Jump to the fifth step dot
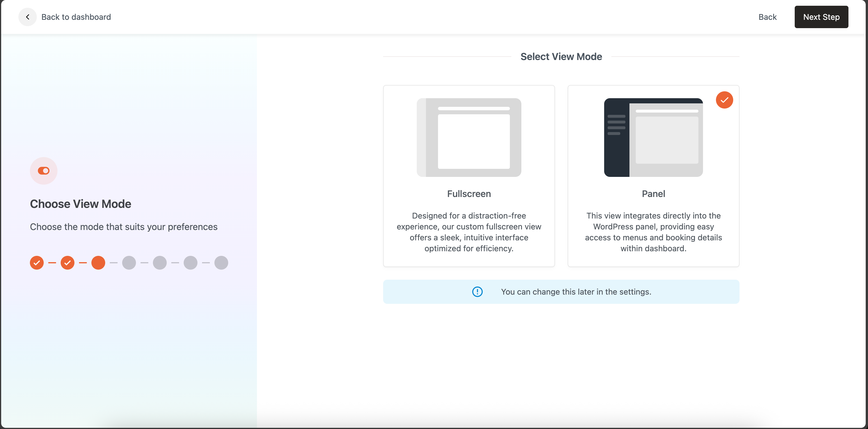The image size is (868, 429). pos(160,263)
